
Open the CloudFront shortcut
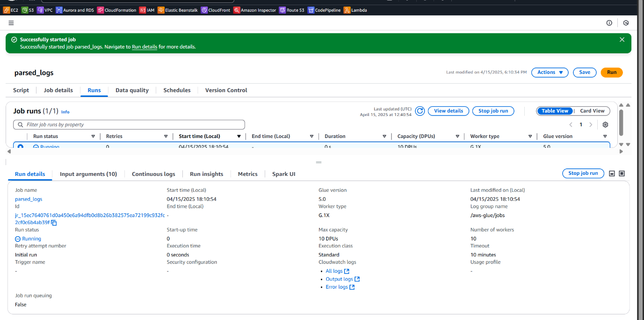coord(216,10)
